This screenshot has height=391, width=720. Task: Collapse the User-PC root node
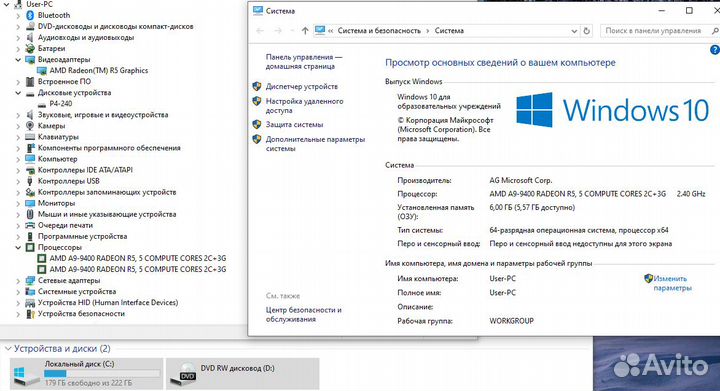click(6, 4)
